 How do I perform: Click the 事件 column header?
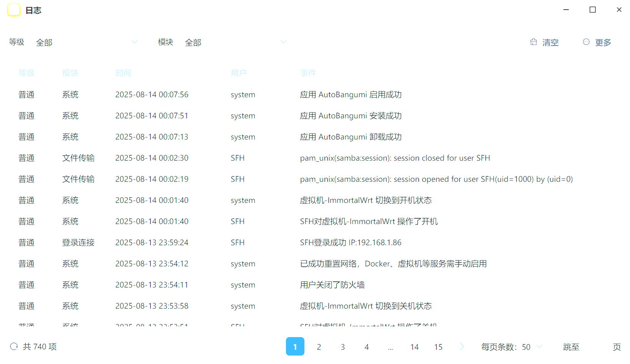point(308,73)
